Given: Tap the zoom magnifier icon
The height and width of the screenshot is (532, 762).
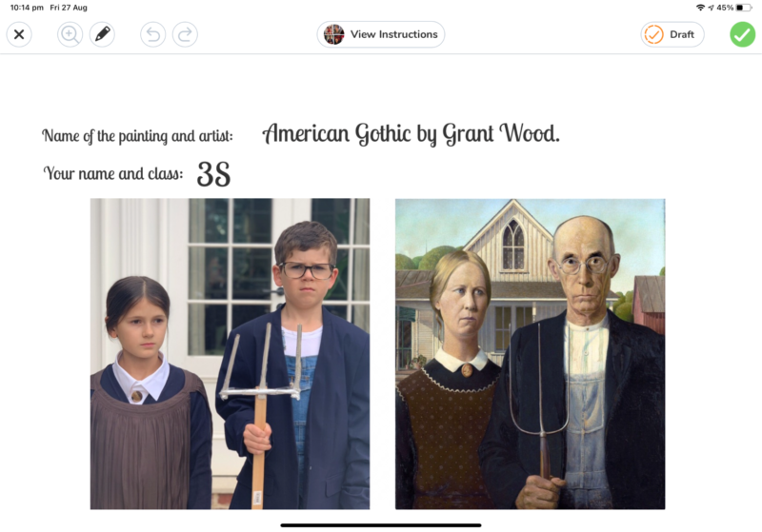Looking at the screenshot, I should point(70,34).
